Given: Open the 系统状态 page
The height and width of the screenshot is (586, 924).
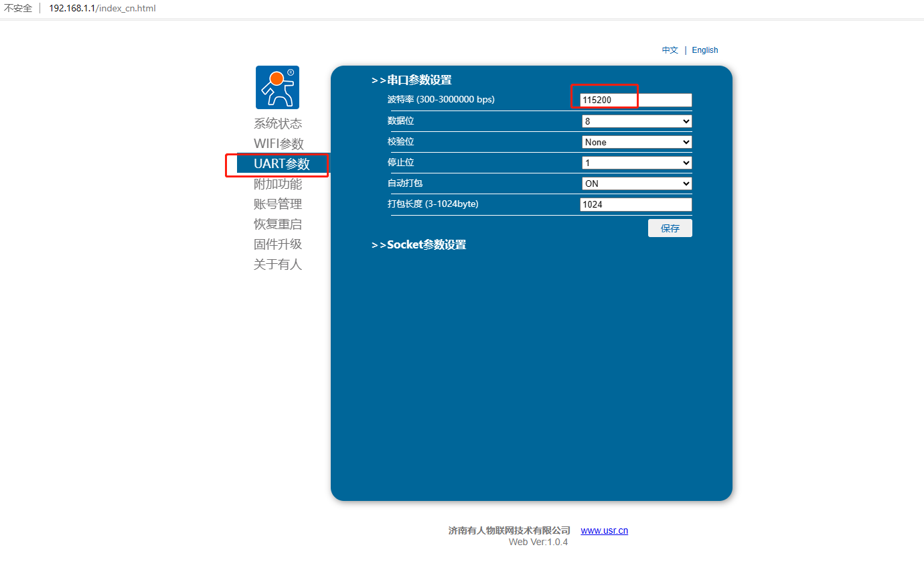Looking at the screenshot, I should (277, 123).
